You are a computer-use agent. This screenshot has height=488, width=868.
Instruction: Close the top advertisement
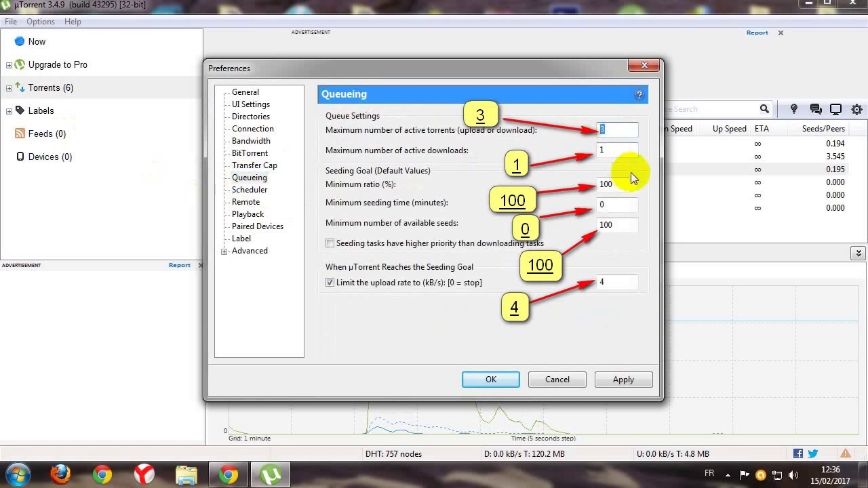[781, 33]
